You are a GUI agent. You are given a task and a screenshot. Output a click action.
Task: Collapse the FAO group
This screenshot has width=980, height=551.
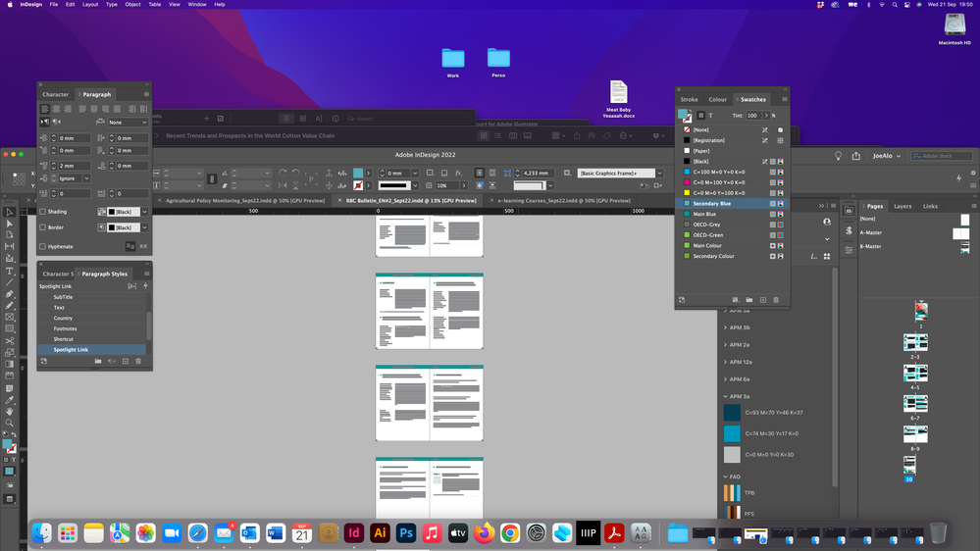point(726,476)
